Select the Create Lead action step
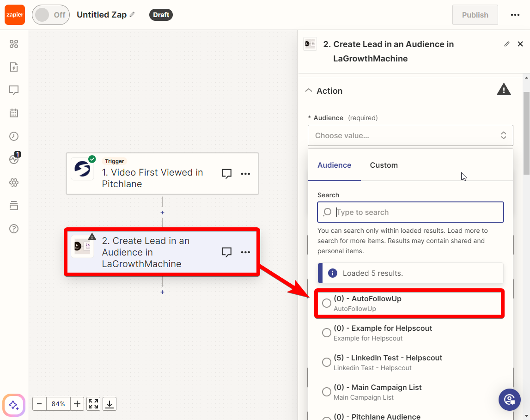Image resolution: width=530 pixels, height=420 pixels. click(x=162, y=252)
